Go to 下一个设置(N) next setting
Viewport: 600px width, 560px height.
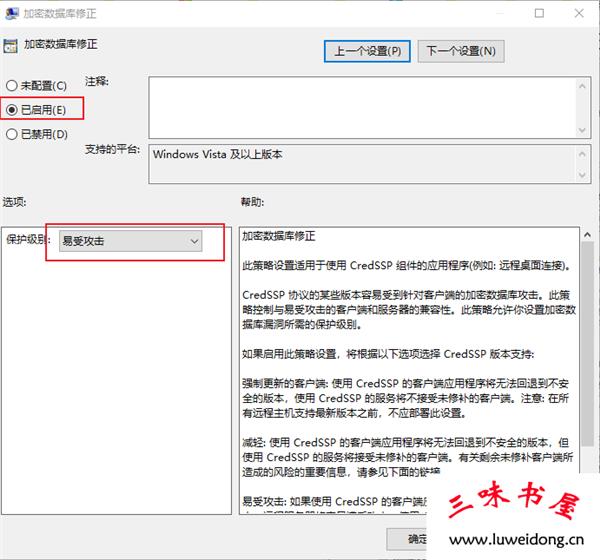tap(460, 50)
